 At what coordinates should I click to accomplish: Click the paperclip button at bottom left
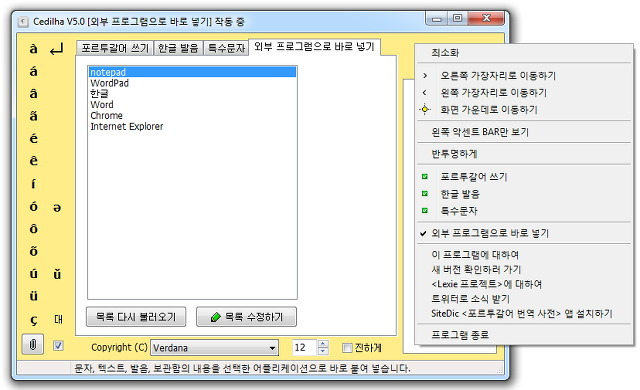33,345
